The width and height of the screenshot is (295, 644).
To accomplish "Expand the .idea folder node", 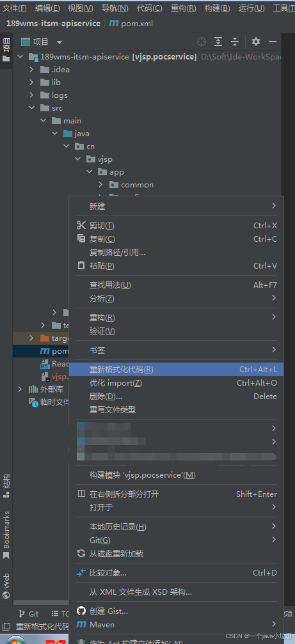I will click(x=31, y=70).
